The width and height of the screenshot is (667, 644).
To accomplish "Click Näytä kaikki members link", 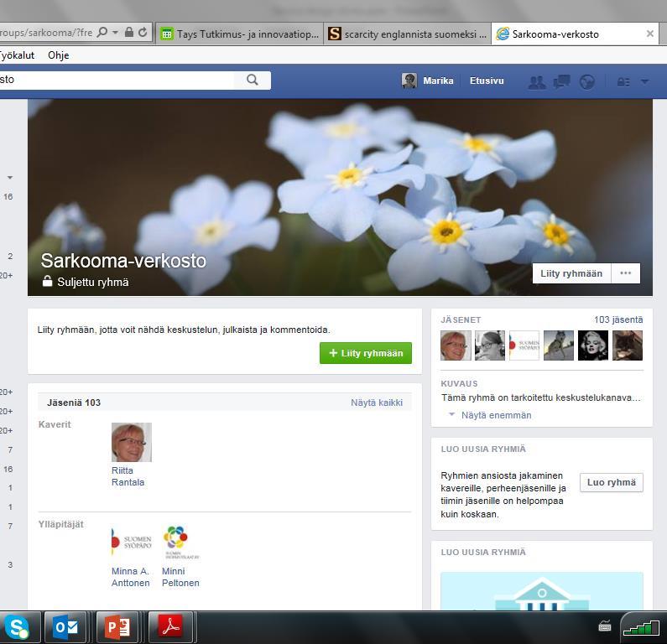I will click(x=377, y=402).
